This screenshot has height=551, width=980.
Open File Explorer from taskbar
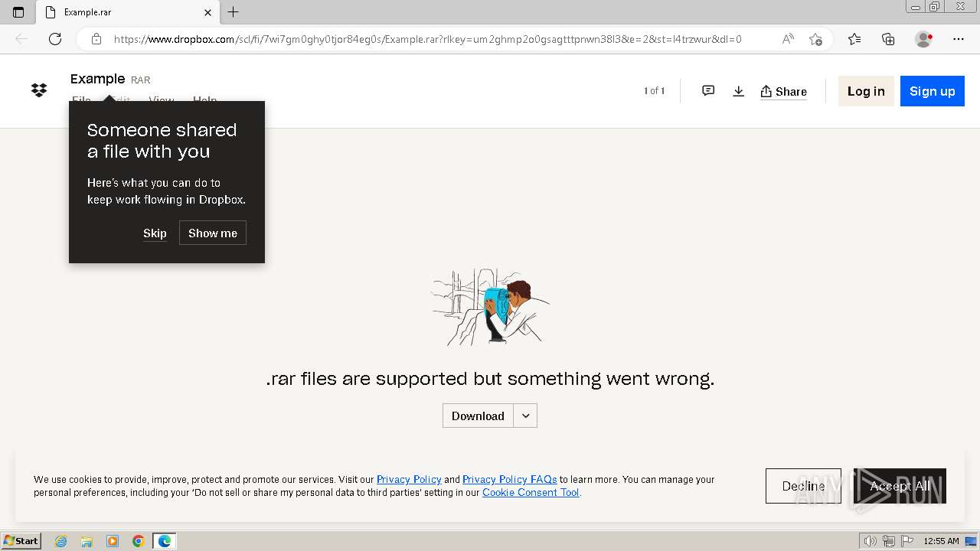pos(87,541)
